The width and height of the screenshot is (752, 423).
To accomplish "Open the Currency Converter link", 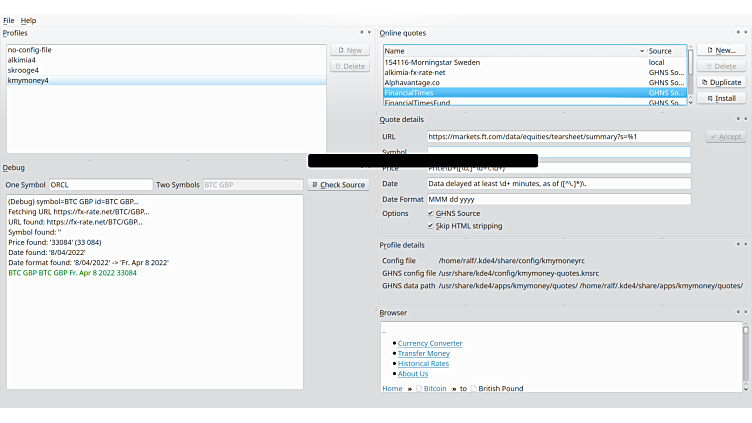I will [x=430, y=343].
